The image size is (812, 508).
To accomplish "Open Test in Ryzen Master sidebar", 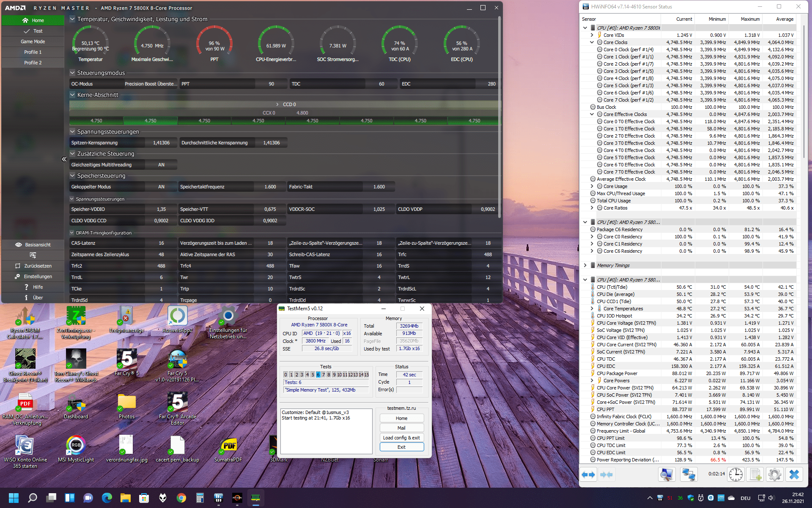I will 33,31.
